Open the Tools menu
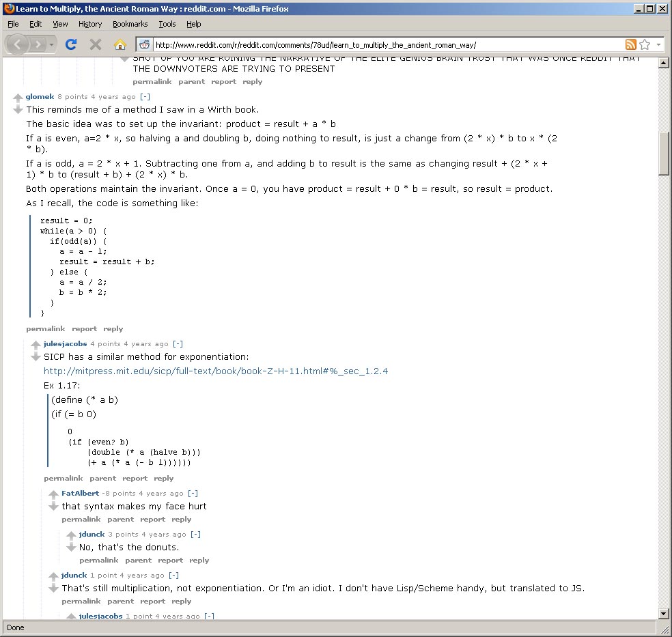The height and width of the screenshot is (637, 672). [167, 24]
